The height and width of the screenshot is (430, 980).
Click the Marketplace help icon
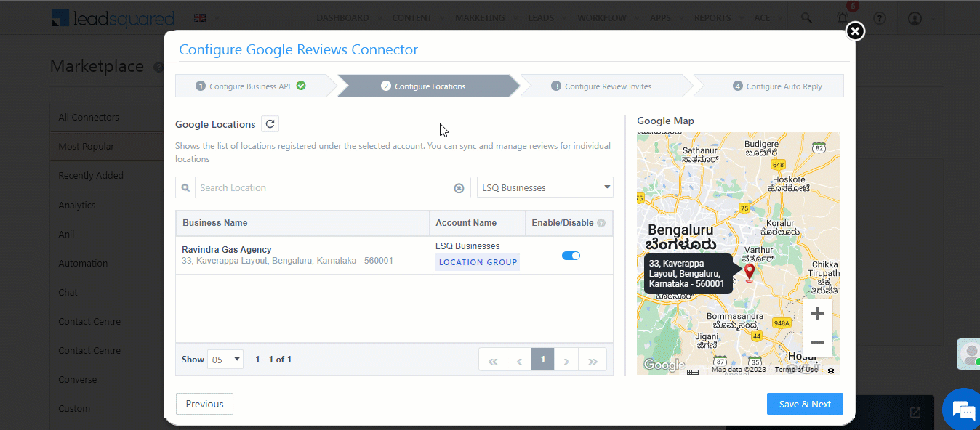pos(158,67)
